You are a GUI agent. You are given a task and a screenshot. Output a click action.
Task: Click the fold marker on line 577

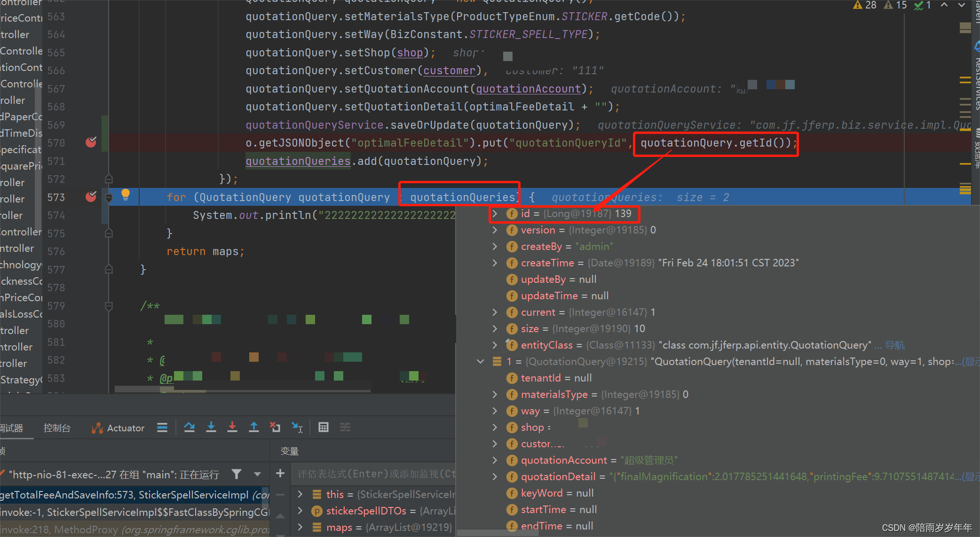(109, 269)
